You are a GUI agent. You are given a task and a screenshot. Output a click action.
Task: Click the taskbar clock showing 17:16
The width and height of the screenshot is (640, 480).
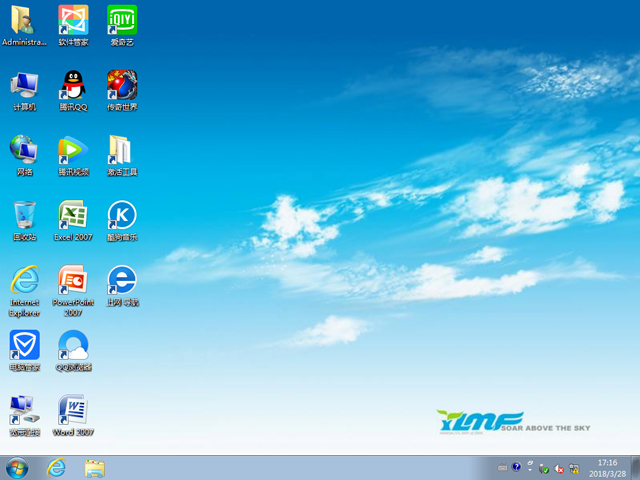point(607,467)
